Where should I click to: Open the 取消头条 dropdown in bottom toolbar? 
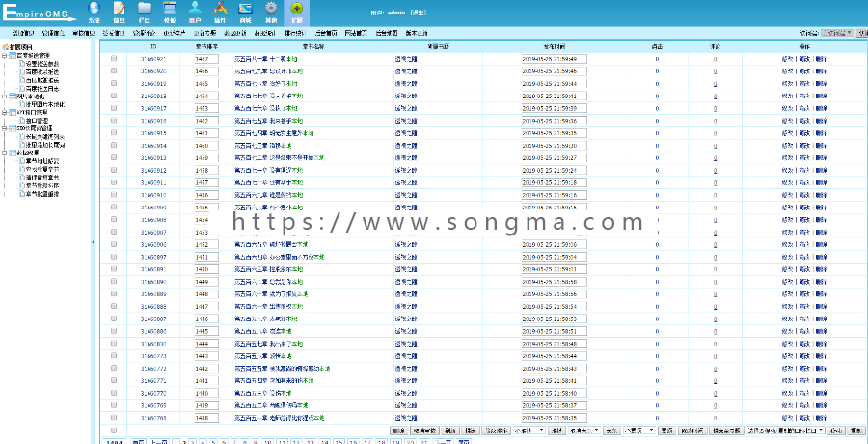pos(584,430)
